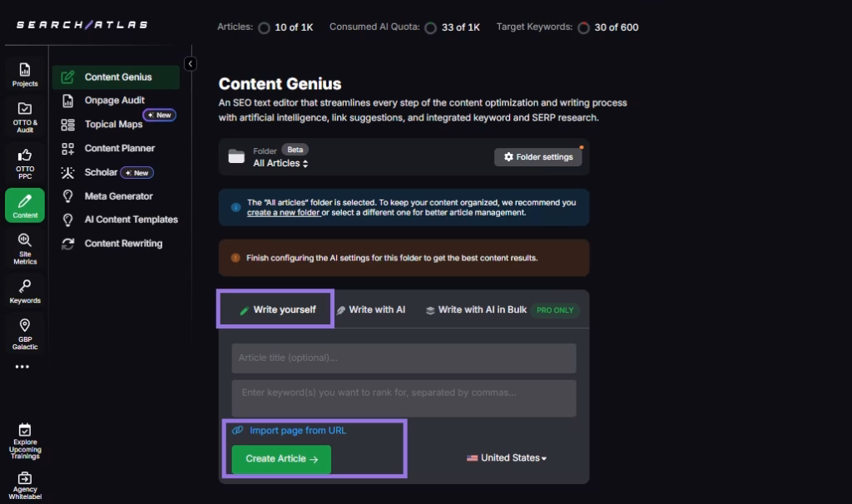Expand the three-dots more menu

point(22,367)
